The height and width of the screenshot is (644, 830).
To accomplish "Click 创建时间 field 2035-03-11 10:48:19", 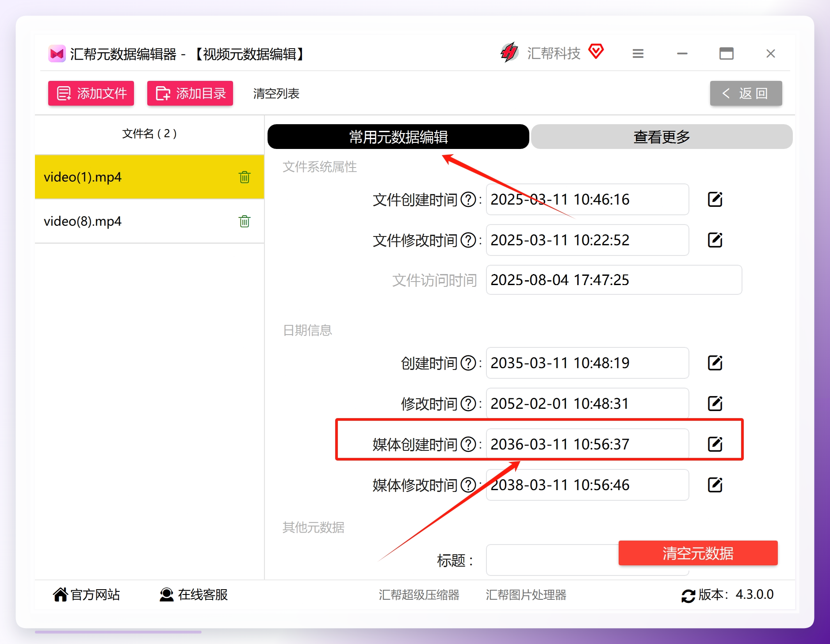I will pos(587,363).
